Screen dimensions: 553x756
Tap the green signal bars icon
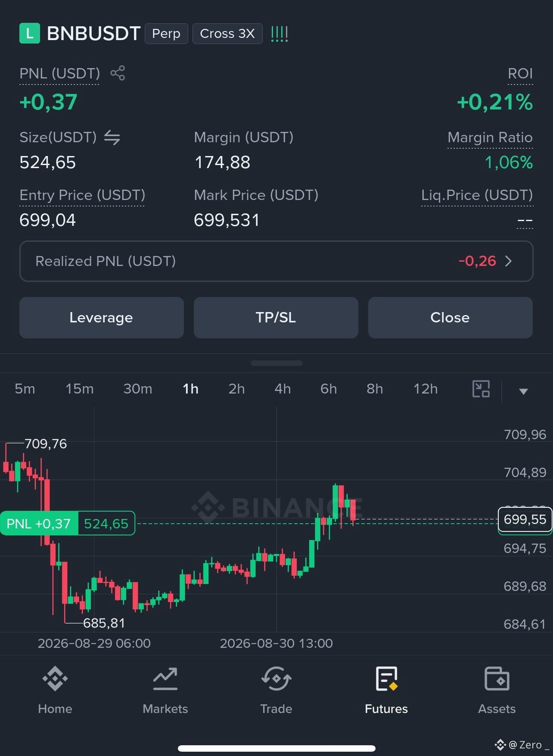(x=280, y=34)
